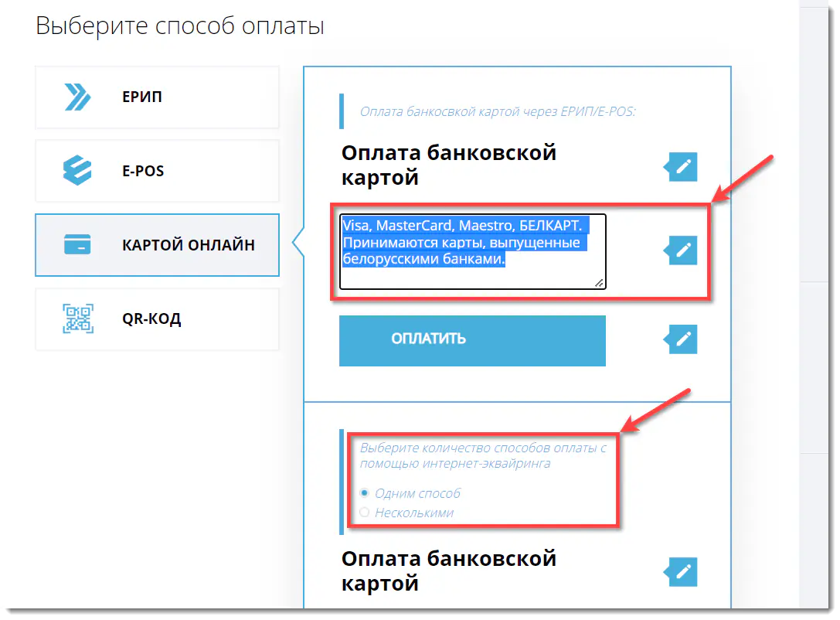
Task: Grab the textarea resize handle in the corner
Action: [x=600, y=283]
